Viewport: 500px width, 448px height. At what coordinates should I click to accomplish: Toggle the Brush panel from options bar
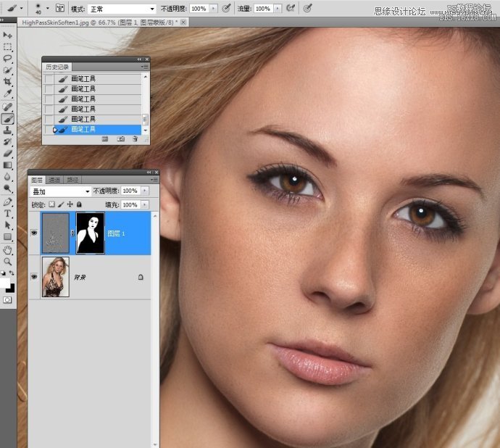pos(60,8)
